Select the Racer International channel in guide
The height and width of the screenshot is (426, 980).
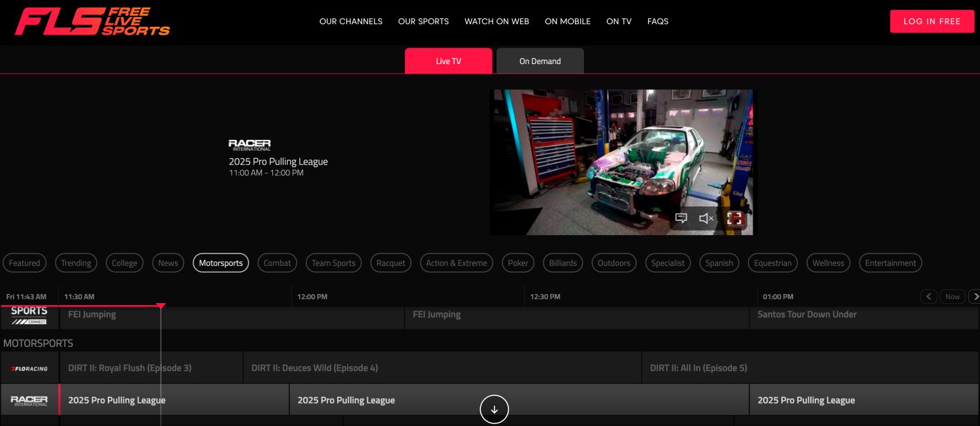[x=29, y=400]
